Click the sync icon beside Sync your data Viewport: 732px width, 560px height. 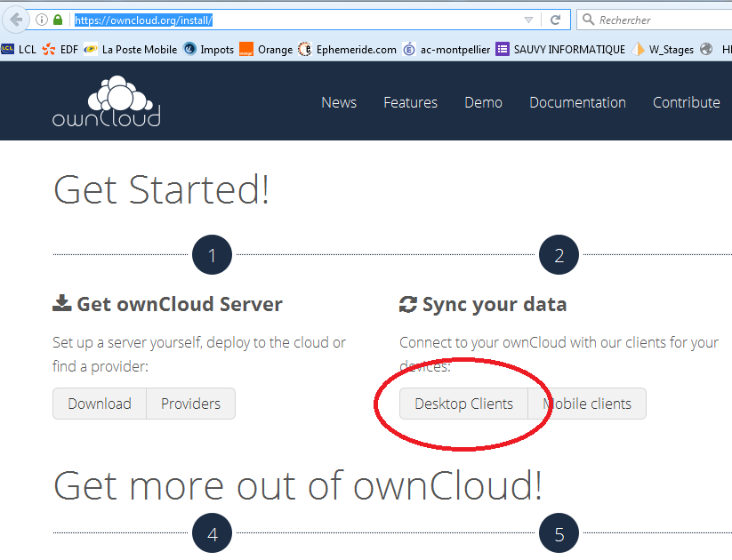[x=408, y=304]
